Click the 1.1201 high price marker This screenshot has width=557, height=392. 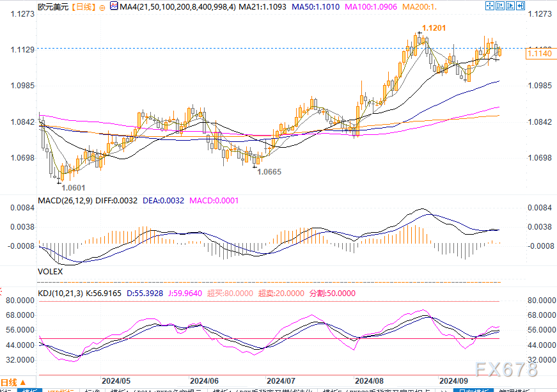click(x=434, y=28)
